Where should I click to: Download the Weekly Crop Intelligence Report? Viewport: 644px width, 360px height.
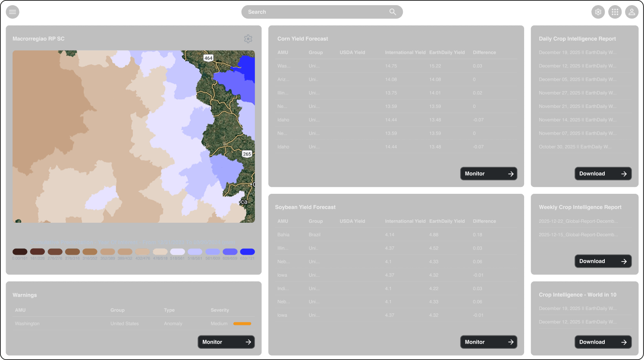point(603,261)
